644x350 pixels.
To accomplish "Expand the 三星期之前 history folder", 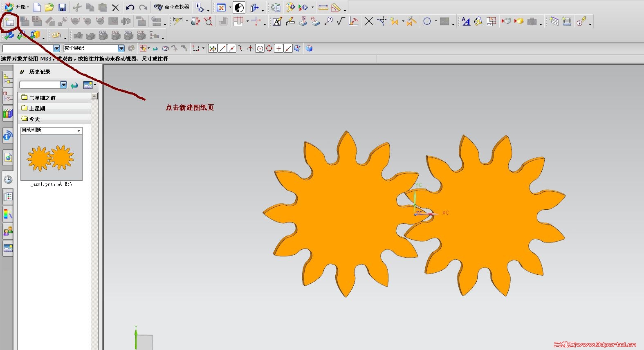I will [54, 98].
